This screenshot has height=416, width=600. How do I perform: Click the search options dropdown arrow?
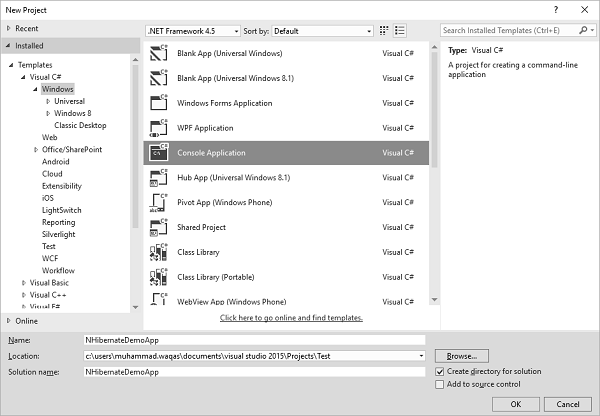(x=592, y=30)
